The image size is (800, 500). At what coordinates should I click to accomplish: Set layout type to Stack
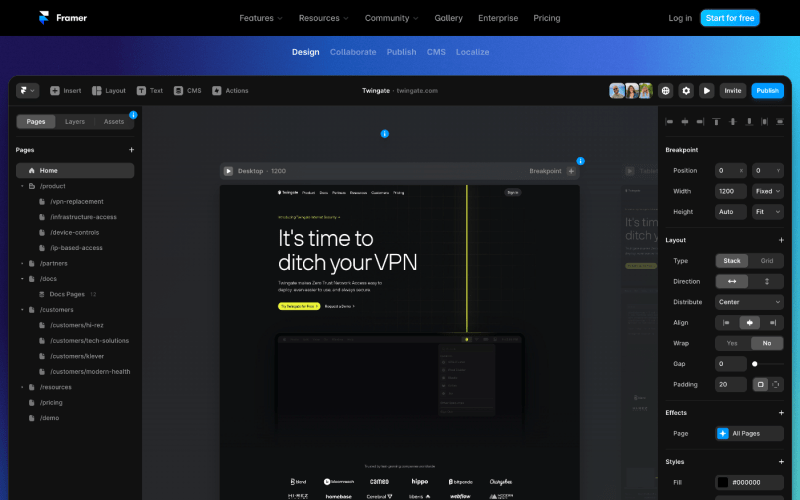click(732, 261)
